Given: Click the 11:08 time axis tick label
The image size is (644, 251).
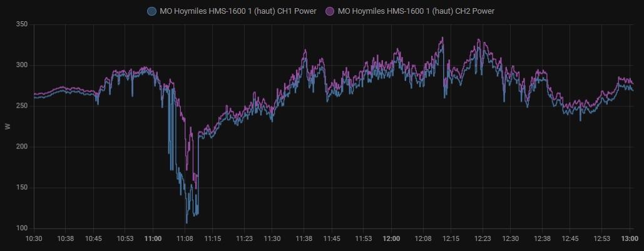Looking at the screenshot, I should [185, 238].
